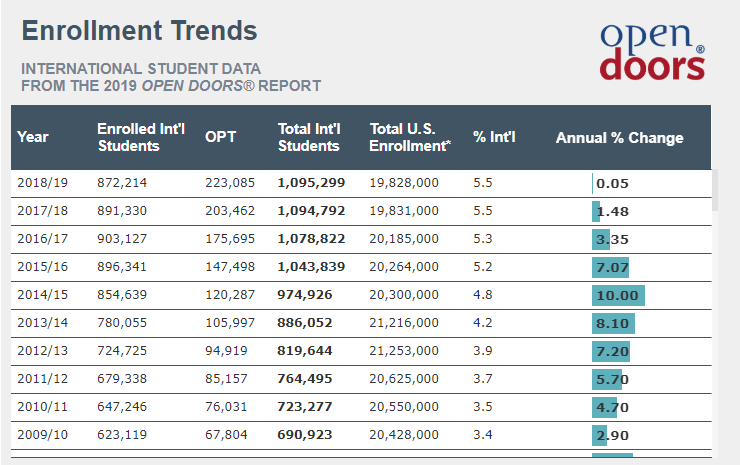Screen dimensions: 740x465
Task: Click the table's vertical scrollbar
Action: click(715, 190)
